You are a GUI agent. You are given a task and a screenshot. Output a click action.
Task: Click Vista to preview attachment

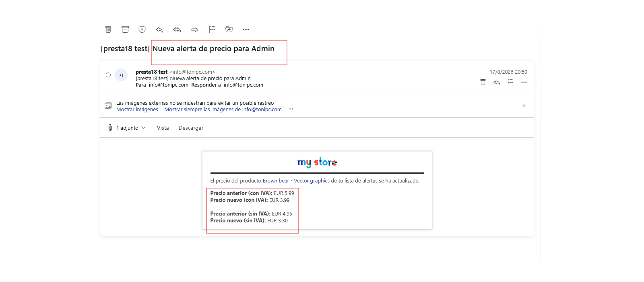click(163, 128)
